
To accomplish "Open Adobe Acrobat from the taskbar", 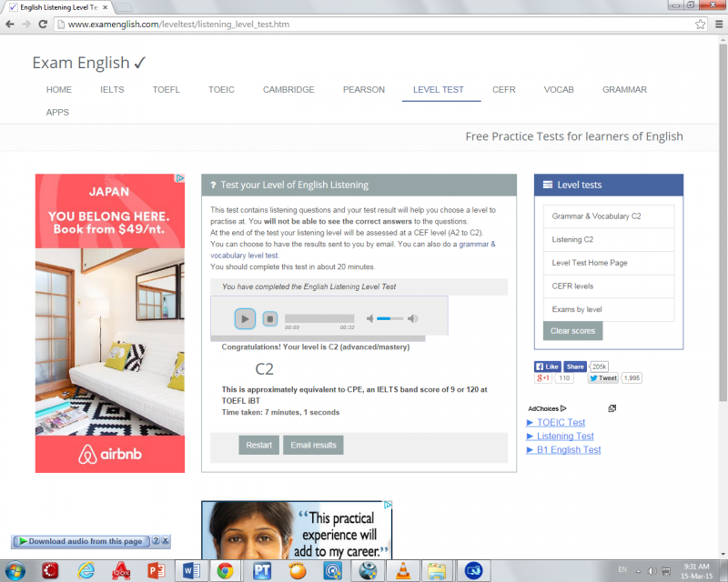I will pyautogui.click(x=121, y=570).
